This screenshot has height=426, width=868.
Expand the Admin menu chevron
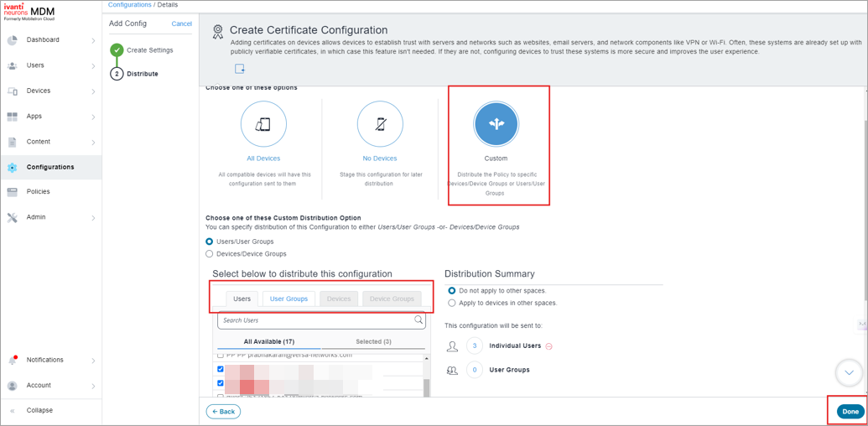pos(93,217)
